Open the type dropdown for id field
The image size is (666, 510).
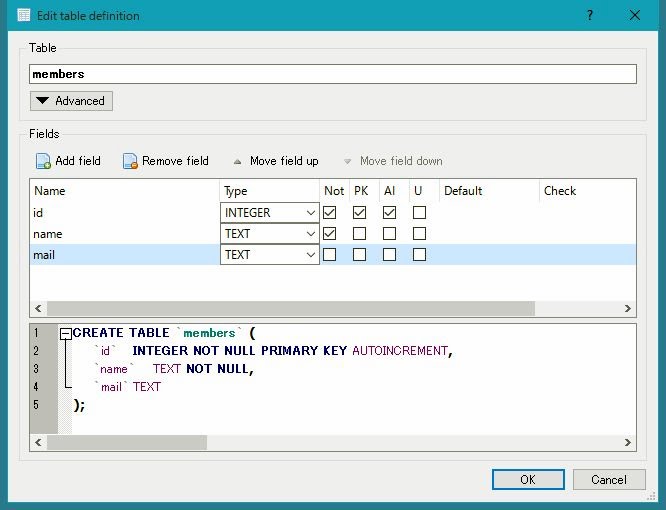[309, 213]
